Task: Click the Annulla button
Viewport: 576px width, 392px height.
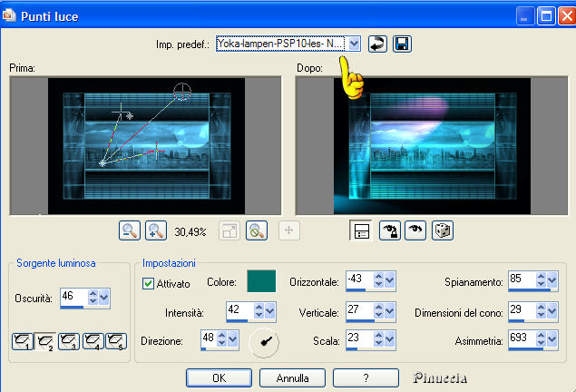Action: (292, 378)
